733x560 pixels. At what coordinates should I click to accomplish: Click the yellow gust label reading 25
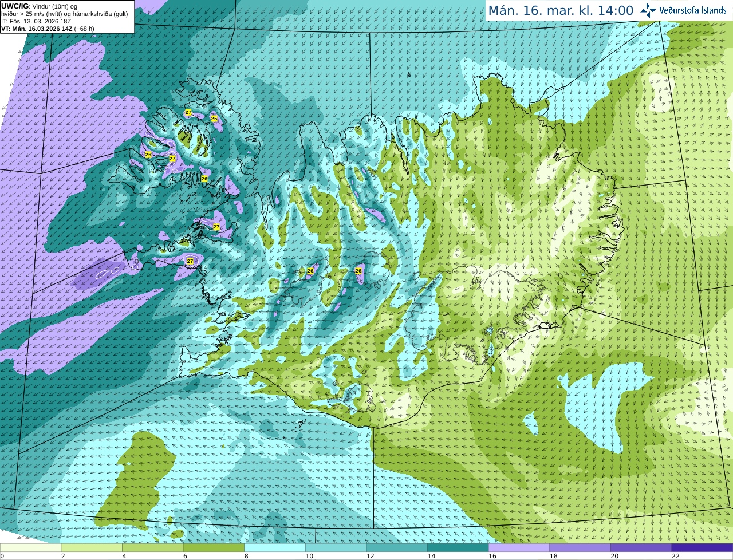[x=214, y=119]
